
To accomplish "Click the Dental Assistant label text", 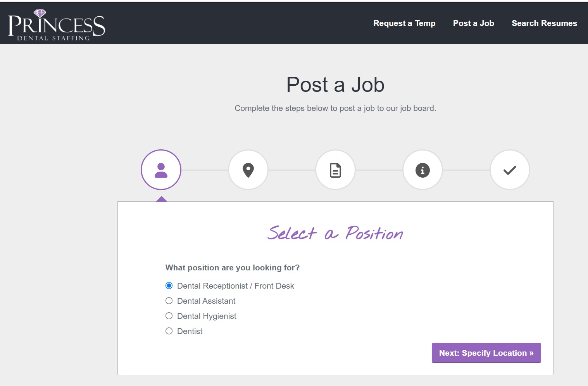I will 206,301.
